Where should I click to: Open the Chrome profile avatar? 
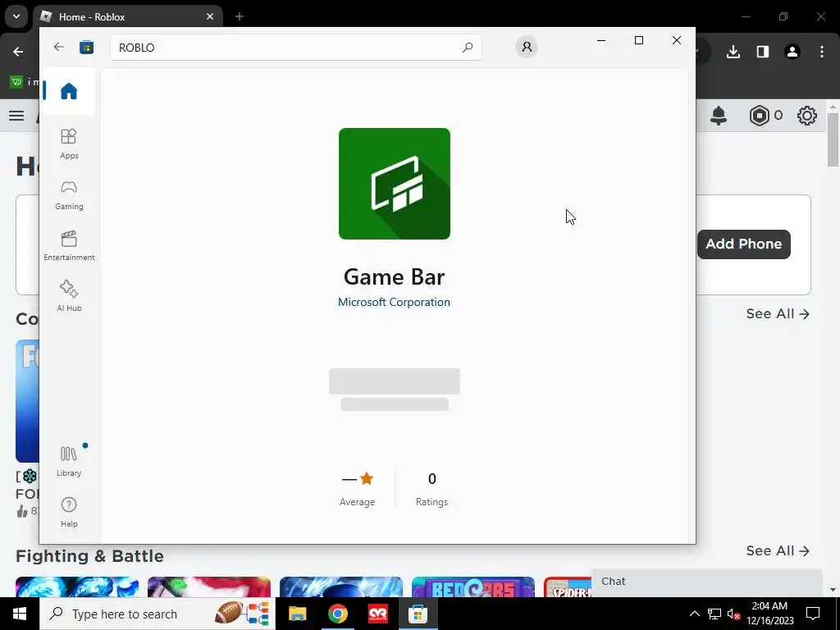tap(792, 52)
